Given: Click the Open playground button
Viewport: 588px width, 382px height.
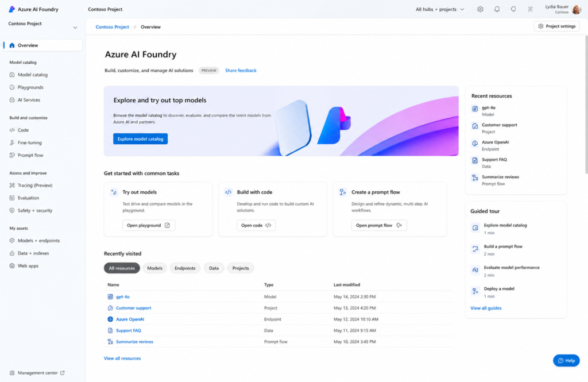Looking at the screenshot, I should 149,225.
